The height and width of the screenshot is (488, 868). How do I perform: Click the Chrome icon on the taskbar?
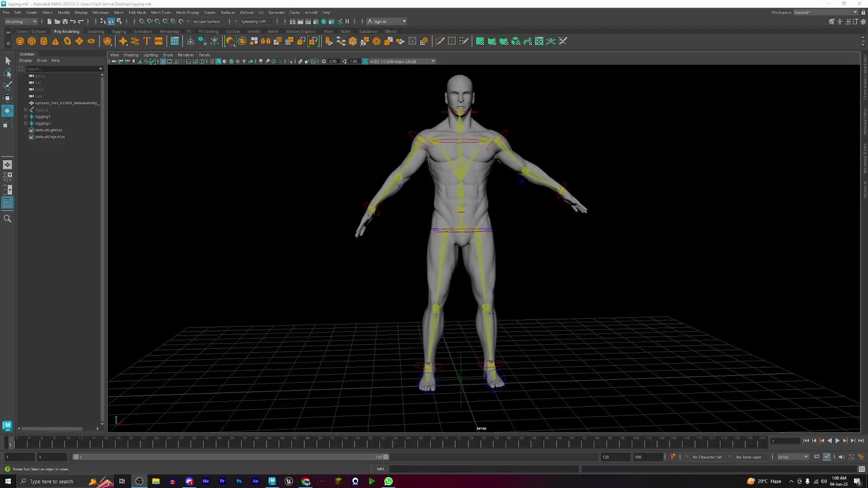(306, 481)
